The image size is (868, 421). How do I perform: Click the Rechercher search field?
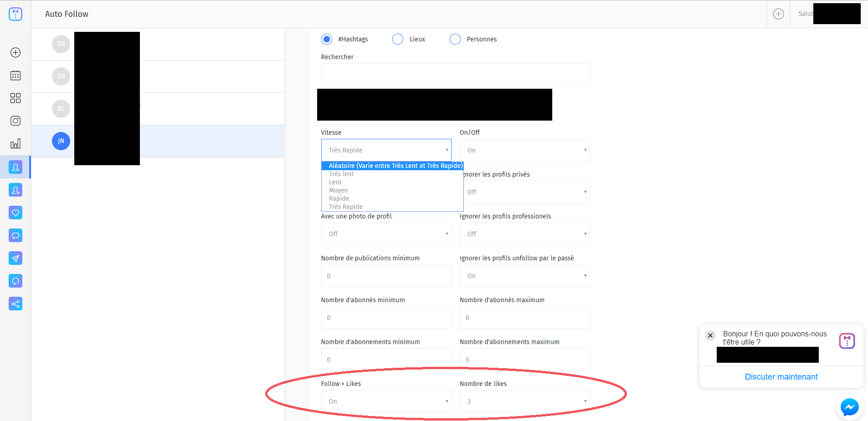[455, 75]
